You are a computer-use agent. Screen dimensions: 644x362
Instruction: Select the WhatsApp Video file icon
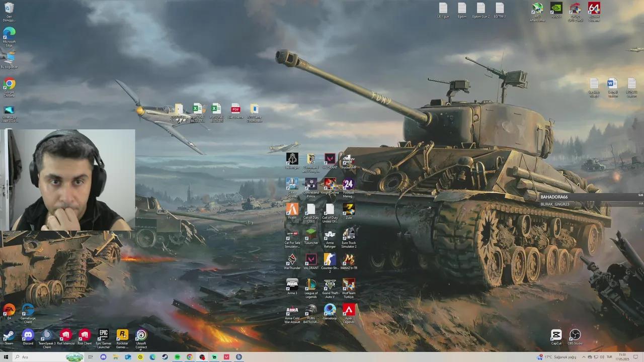coord(9,114)
